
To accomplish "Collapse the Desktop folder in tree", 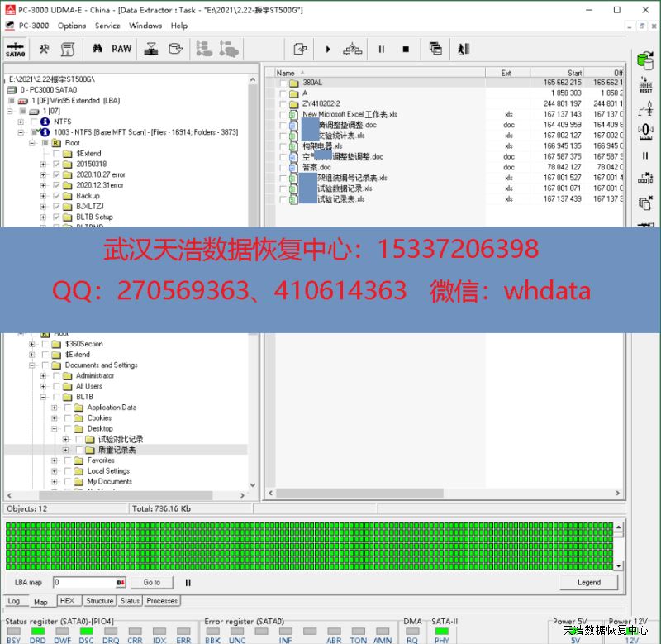I will click(55, 429).
